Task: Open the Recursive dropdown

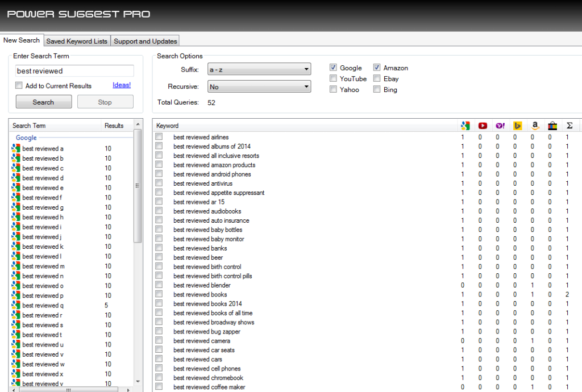Action: (x=259, y=87)
